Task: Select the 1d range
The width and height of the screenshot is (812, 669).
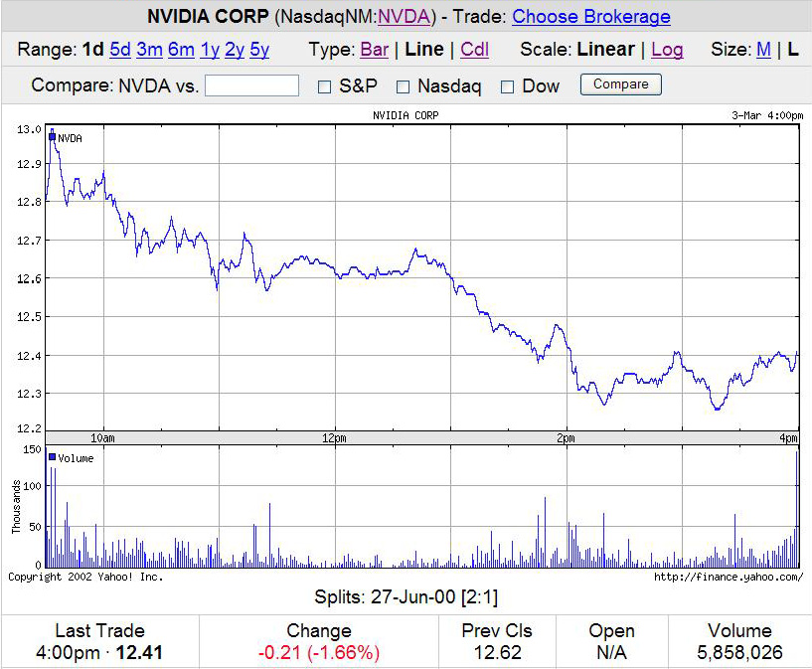Action: 93,50
